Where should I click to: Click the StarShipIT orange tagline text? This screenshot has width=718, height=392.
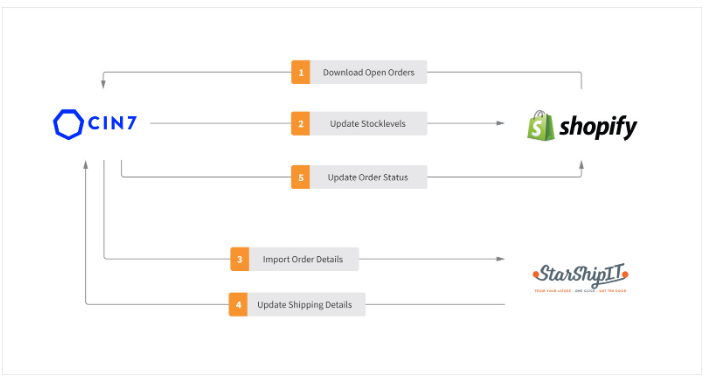[580, 291]
